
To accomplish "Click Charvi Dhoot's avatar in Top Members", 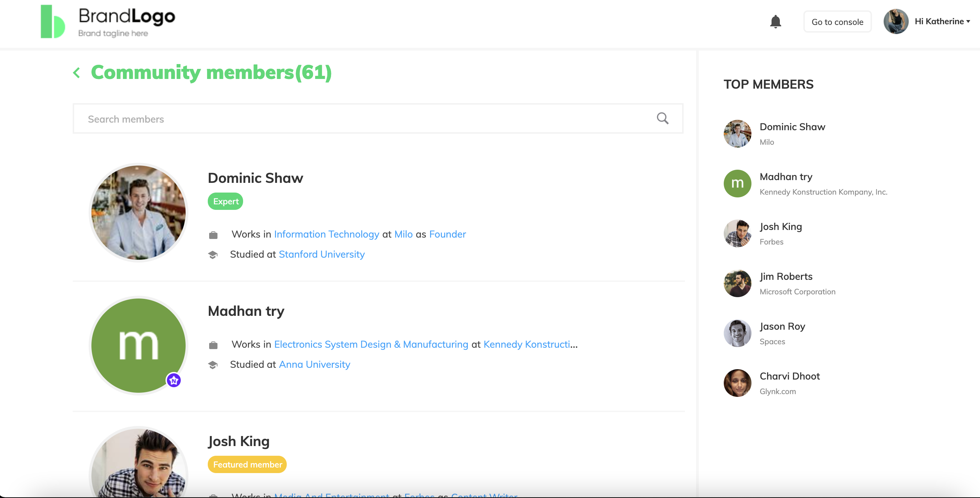I will tap(737, 383).
